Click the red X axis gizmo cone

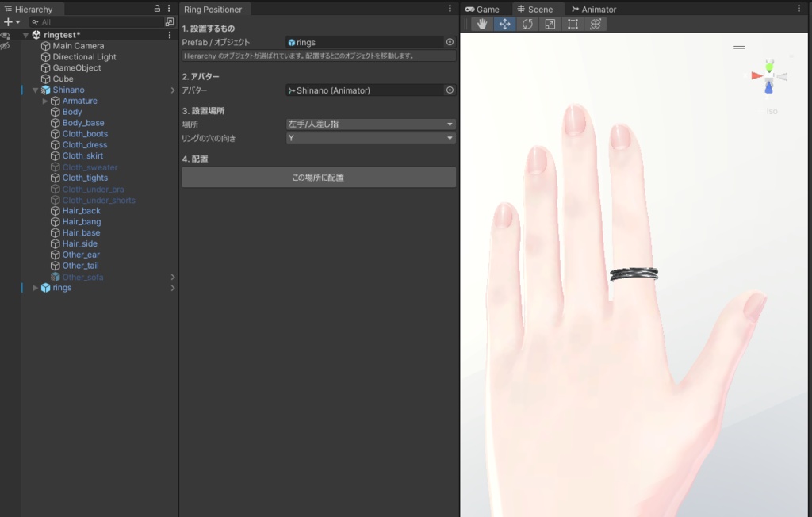coord(756,76)
